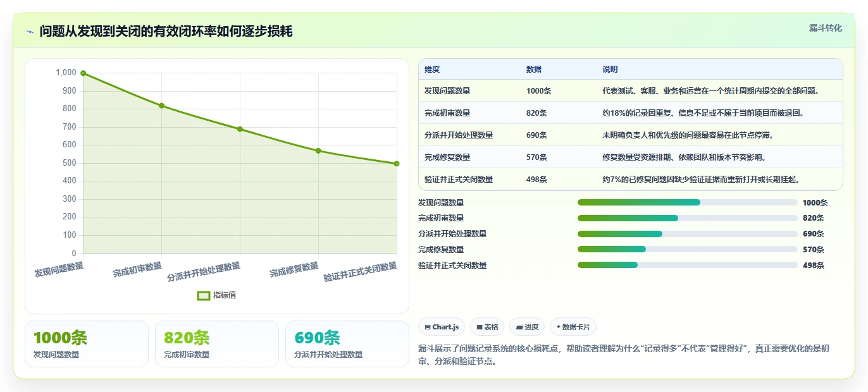Click the description starting "约18%的记录因重复"
This screenshot has height=392, width=868.
coord(703,113)
